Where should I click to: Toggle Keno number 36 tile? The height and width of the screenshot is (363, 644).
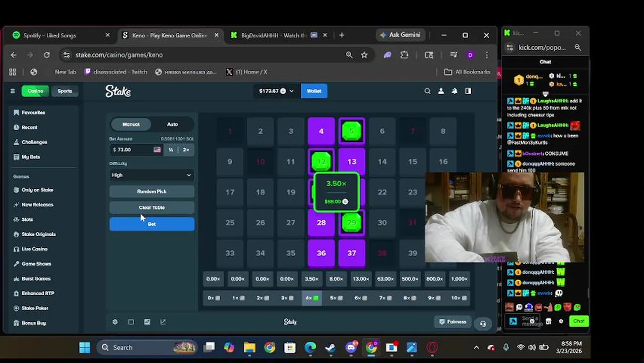(321, 253)
